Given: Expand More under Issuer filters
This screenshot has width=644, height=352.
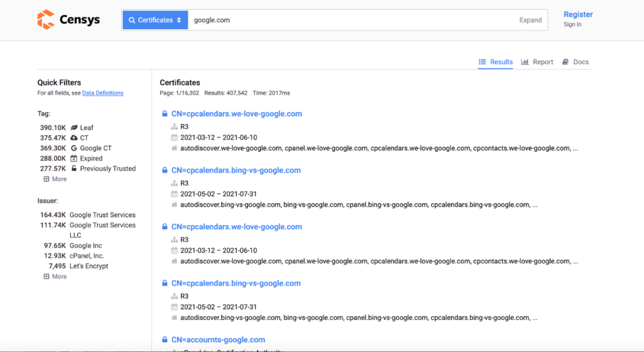Looking at the screenshot, I should click(x=55, y=276).
